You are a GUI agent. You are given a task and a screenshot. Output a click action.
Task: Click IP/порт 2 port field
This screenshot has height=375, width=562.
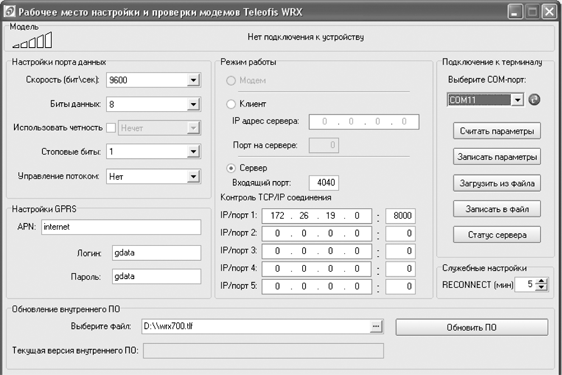tap(401, 233)
